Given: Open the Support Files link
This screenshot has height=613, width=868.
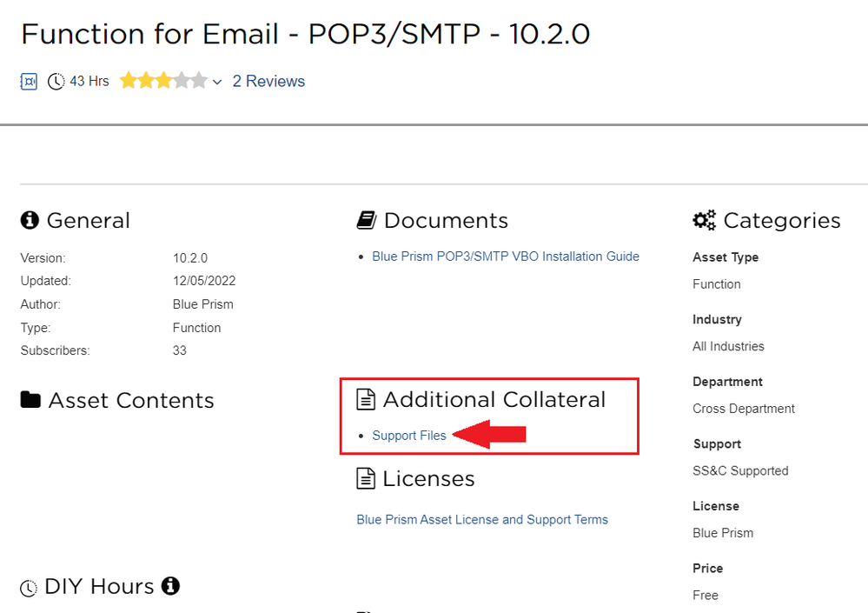Looking at the screenshot, I should click(x=409, y=436).
